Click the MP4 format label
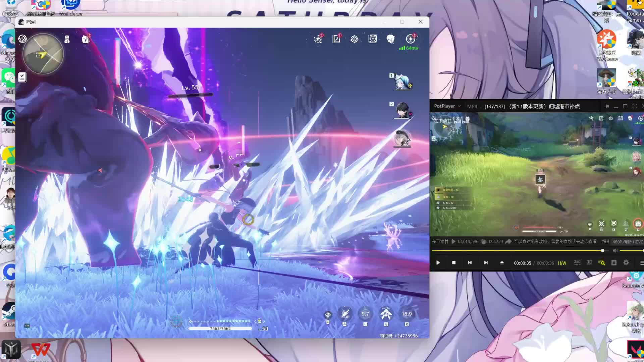This screenshot has height=362, width=644. [472, 106]
